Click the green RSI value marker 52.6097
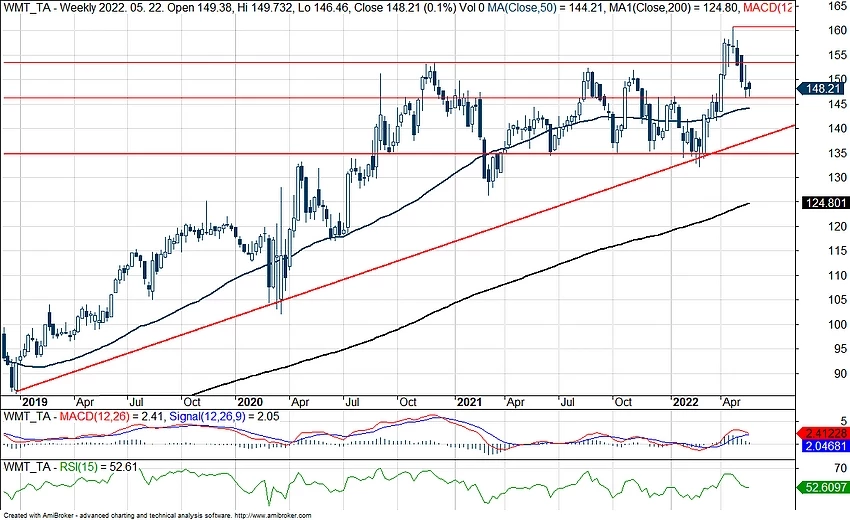Viewport: 850px width, 520px height. pyautogui.click(x=822, y=487)
